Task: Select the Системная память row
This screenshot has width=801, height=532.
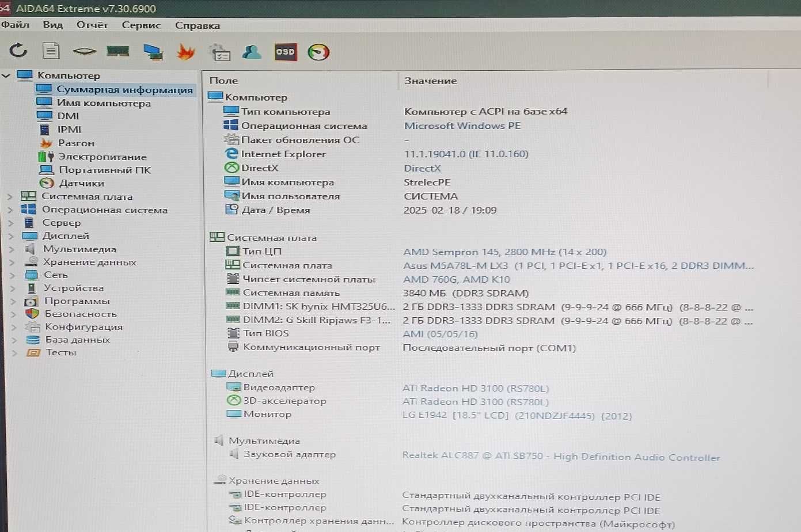Action: point(377,292)
